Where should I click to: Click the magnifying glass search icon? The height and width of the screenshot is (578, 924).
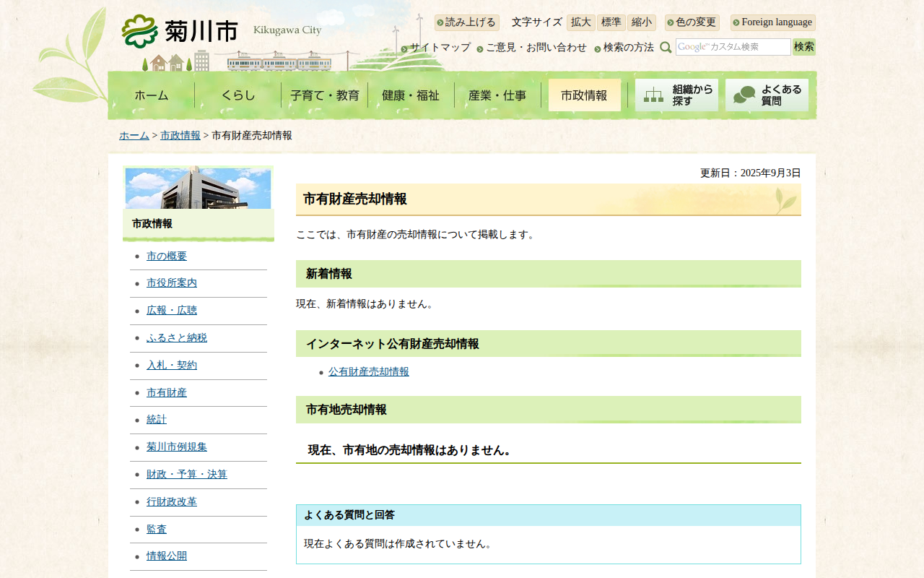click(666, 48)
